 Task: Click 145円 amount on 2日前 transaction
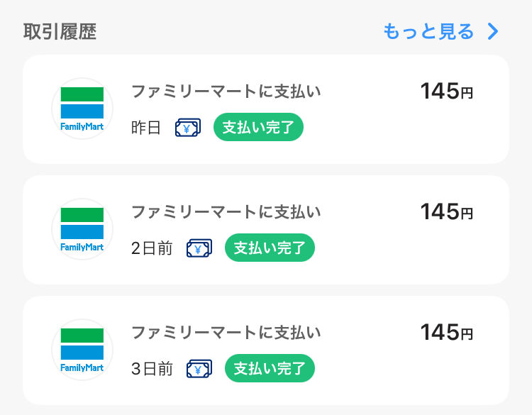click(x=446, y=211)
